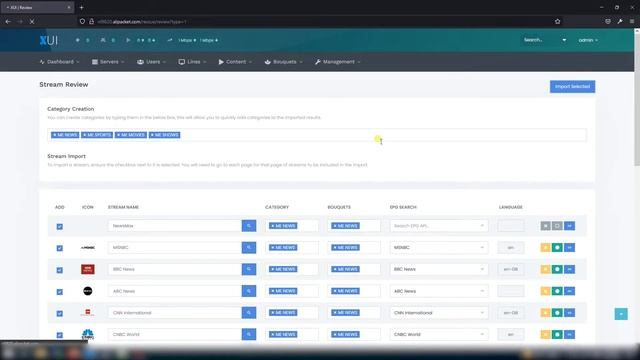
Task: Search icon for the MSNBC stream name
Action: 249,247
